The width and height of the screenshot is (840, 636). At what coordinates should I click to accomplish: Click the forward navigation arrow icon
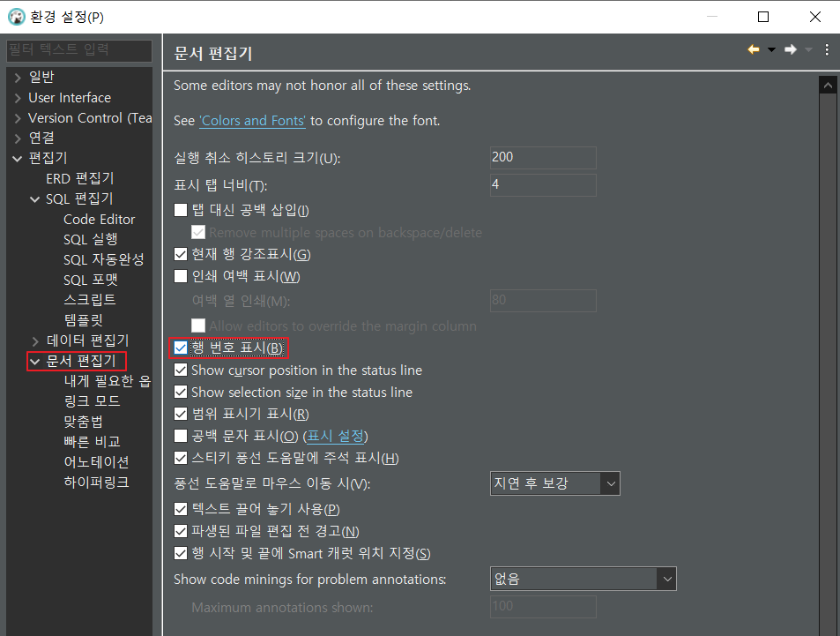790,50
